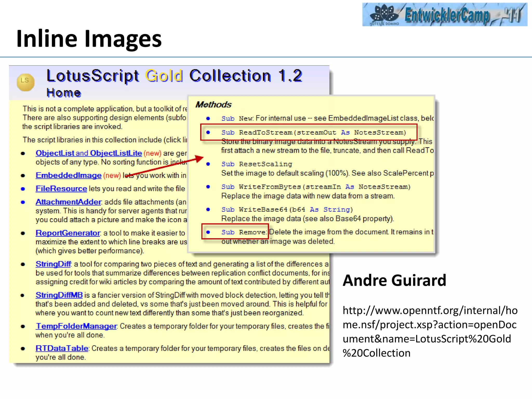Click 'Sub WriteBase64(b64 As String)' line
The width and height of the screenshot is (532, 399).
287,210
